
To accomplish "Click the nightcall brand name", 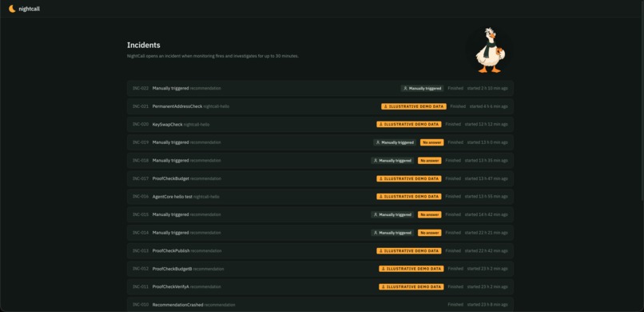I will pyautogui.click(x=29, y=9).
